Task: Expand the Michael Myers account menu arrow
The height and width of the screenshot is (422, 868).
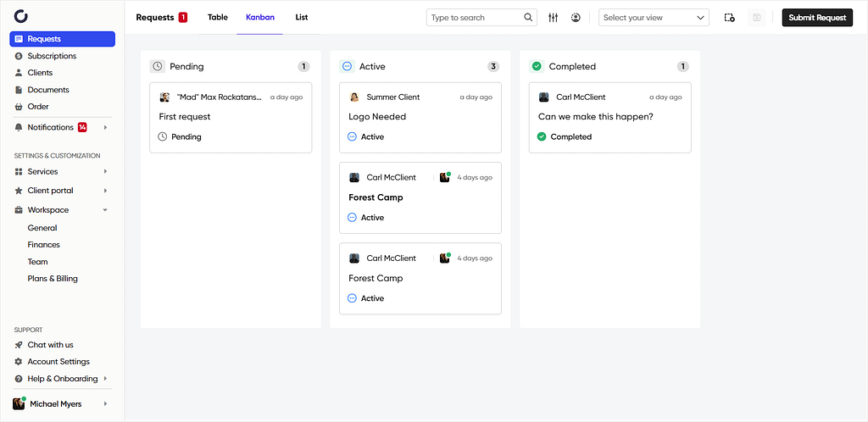Action: (x=105, y=403)
